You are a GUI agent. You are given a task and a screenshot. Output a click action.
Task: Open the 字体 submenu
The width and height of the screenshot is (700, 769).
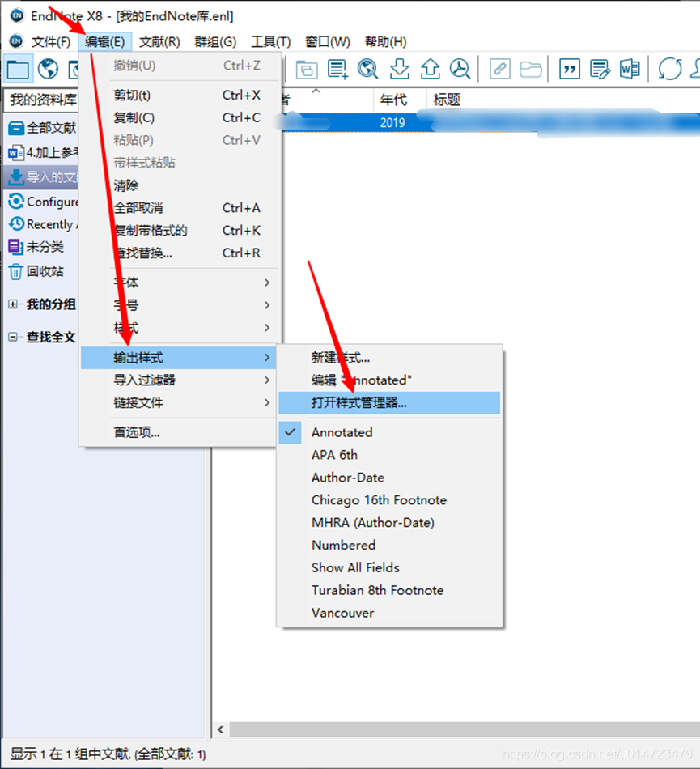[x=179, y=283]
